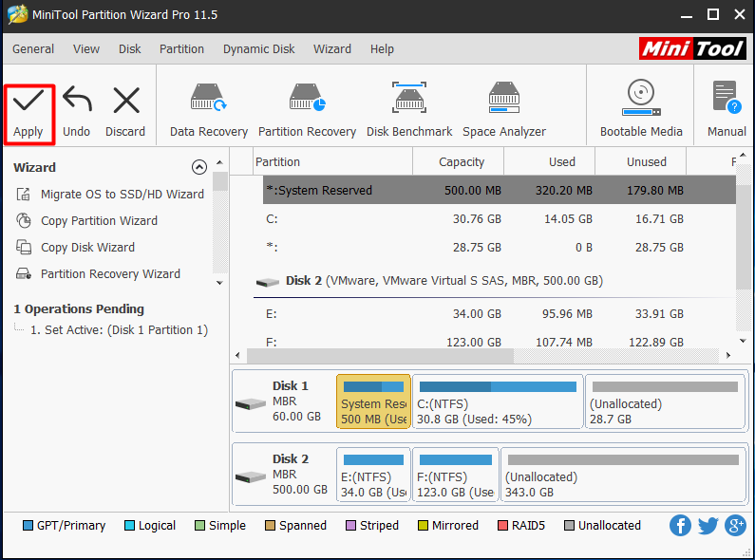Viewport: 755px width, 560px height.
Task: Click the Apply checkmark button
Action: 28,114
